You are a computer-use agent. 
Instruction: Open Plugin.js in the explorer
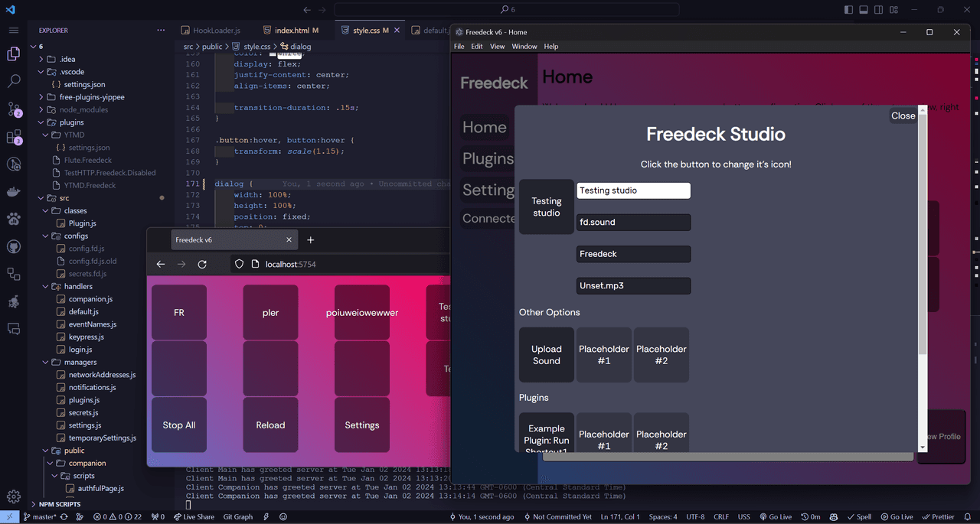[83, 223]
